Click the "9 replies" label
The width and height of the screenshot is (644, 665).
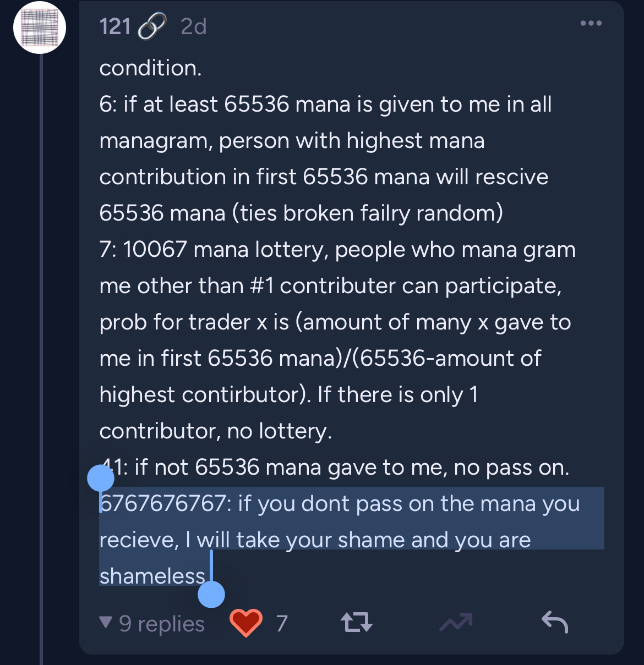tap(162, 624)
